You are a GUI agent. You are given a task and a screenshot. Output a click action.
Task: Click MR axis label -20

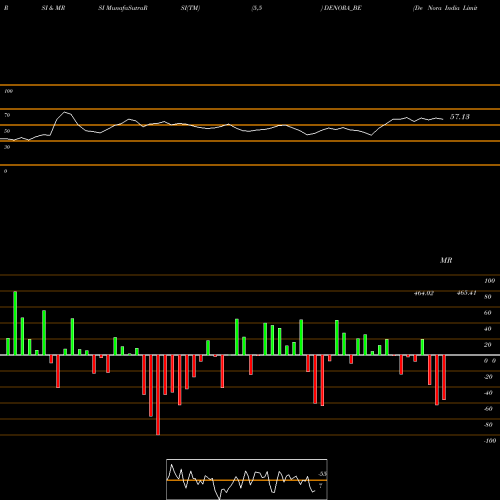click(488, 377)
